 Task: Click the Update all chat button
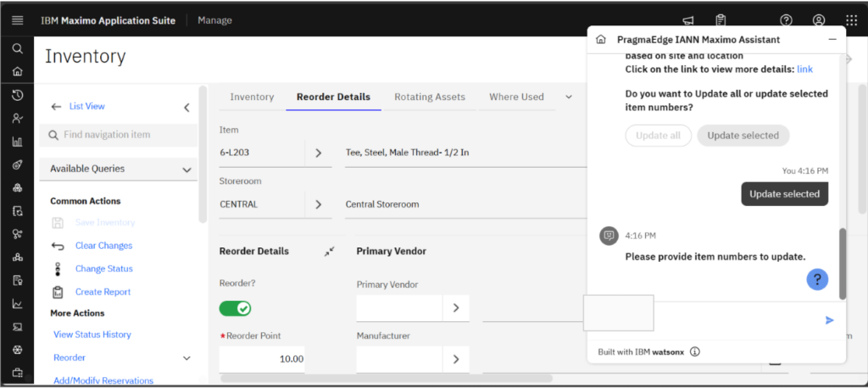pyautogui.click(x=658, y=136)
